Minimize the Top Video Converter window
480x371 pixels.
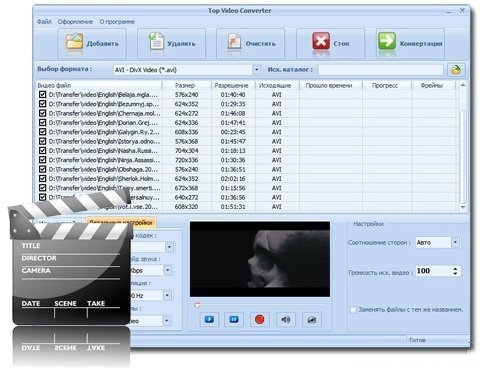click(449, 11)
